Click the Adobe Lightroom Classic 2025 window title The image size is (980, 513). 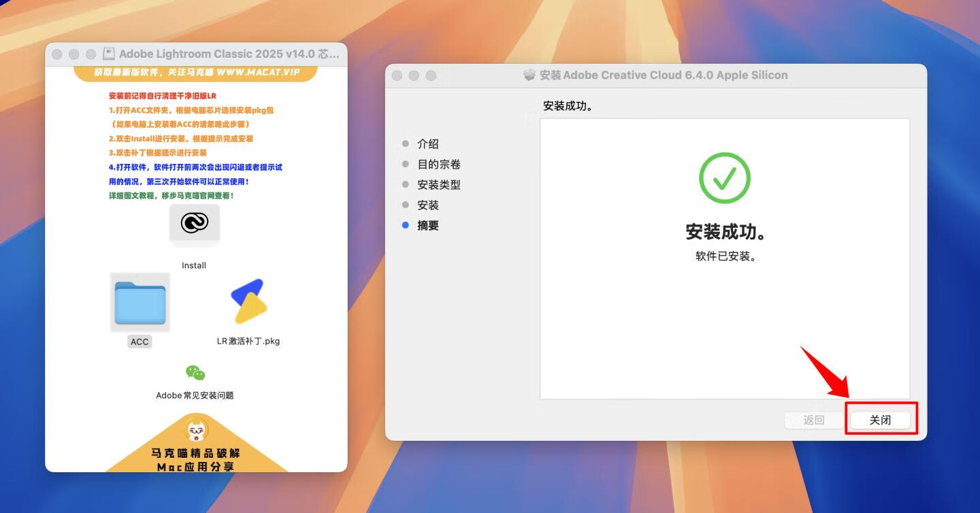click(x=229, y=54)
